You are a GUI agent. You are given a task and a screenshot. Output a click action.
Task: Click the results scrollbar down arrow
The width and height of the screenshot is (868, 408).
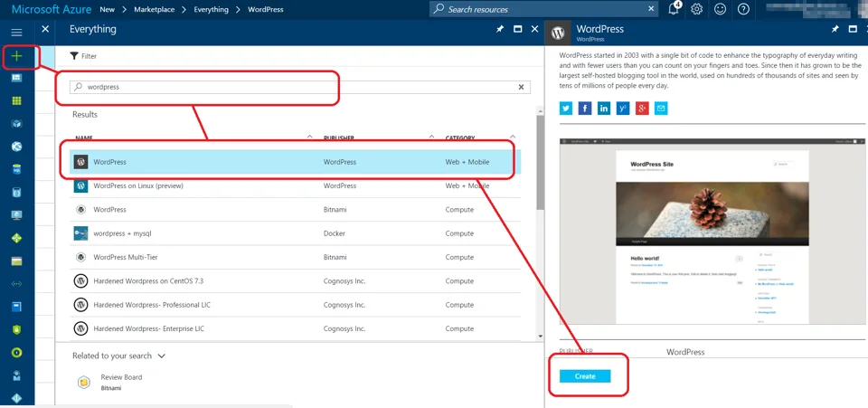pos(541,336)
